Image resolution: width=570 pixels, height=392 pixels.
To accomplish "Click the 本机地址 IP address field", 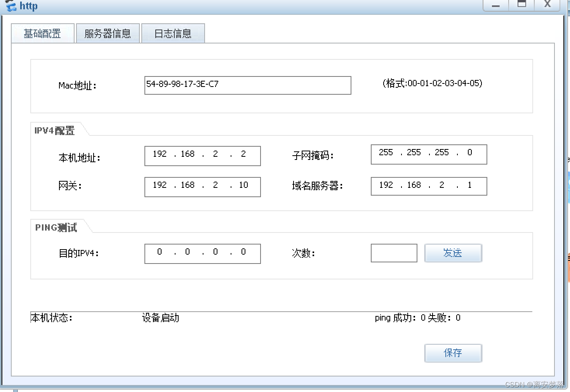I will coord(202,156).
